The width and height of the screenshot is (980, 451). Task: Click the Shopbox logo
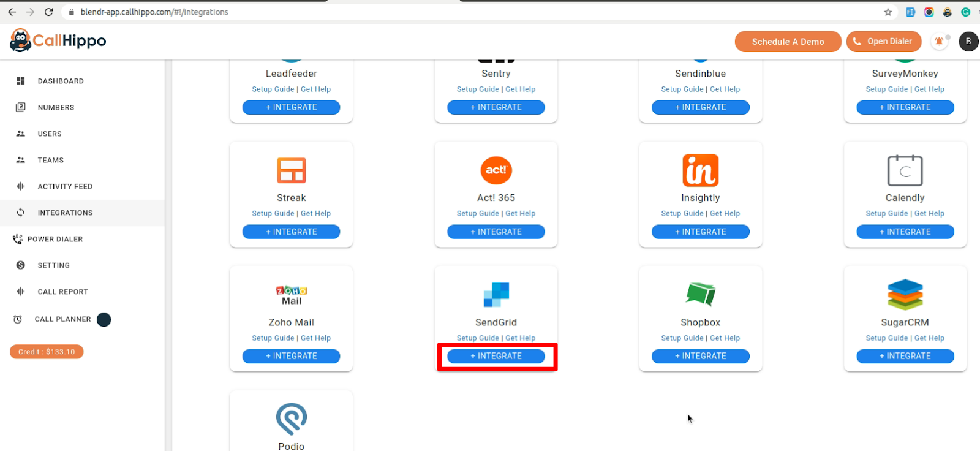pos(701,294)
